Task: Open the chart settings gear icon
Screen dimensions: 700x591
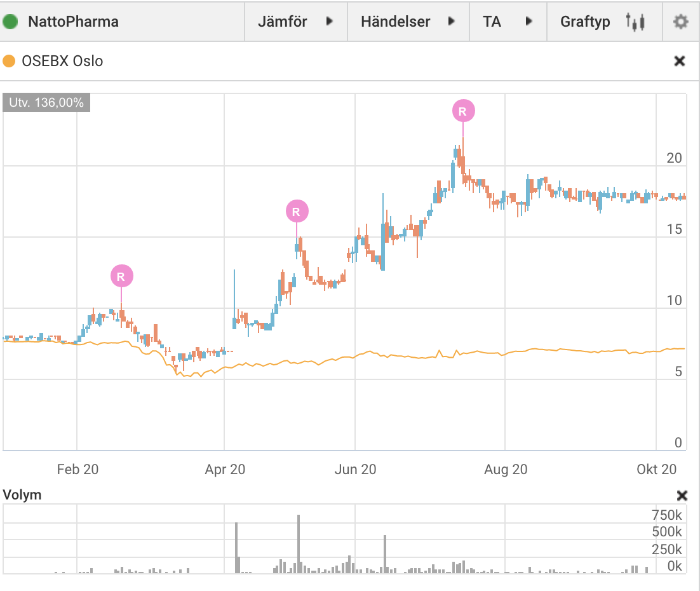Action: (x=680, y=22)
